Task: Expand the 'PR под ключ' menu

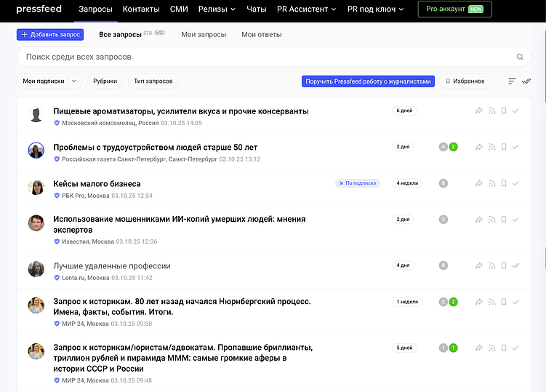Action: [x=377, y=9]
